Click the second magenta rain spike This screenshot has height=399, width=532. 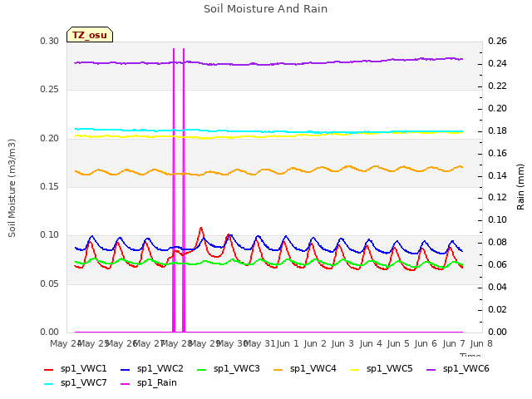[x=184, y=190]
